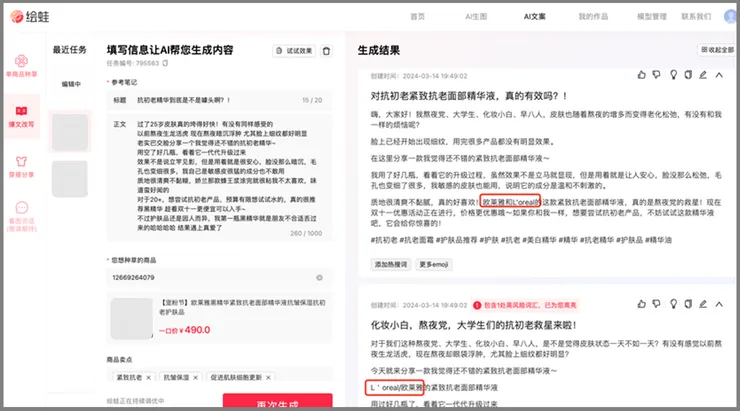Viewport: 740px width, 411px height.
Task: Open the 联系我们 tab
Action: click(696, 17)
